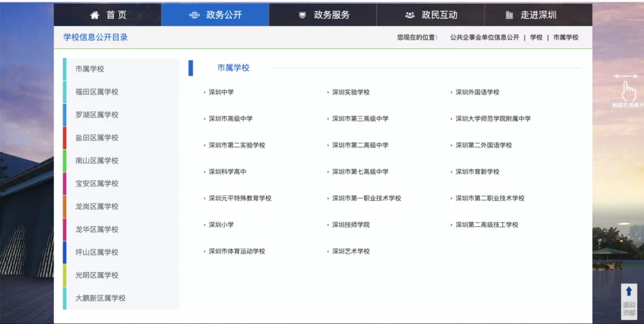Click the back-to-top arrow icon
The height and width of the screenshot is (324, 644).
click(x=628, y=291)
